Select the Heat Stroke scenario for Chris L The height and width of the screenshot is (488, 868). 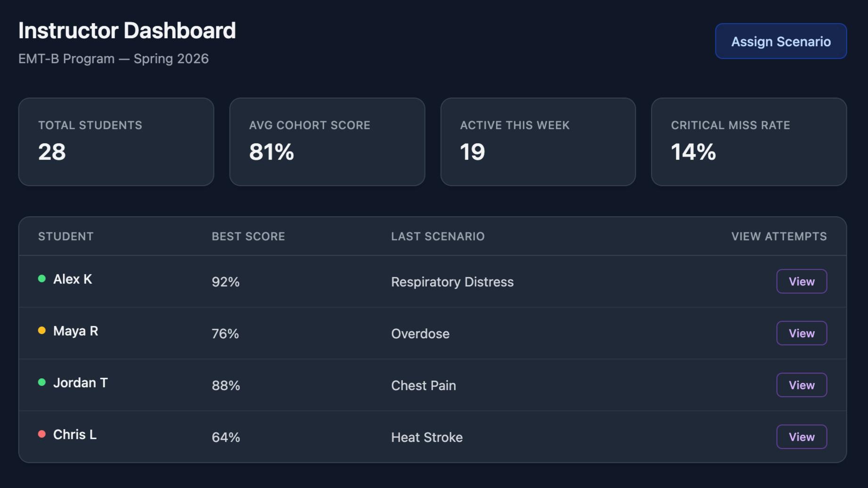pyautogui.click(x=426, y=437)
